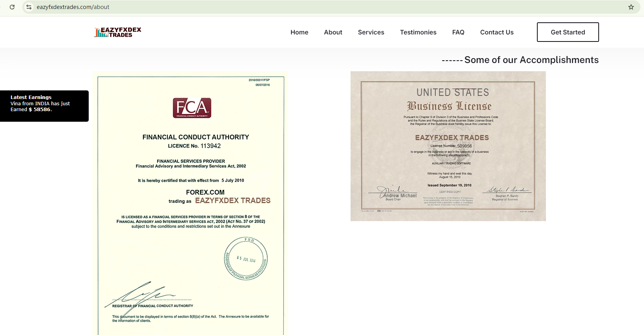Click 'EAZYFXDEX TRADES' name on the business license
The width and height of the screenshot is (644, 335).
[x=452, y=138]
